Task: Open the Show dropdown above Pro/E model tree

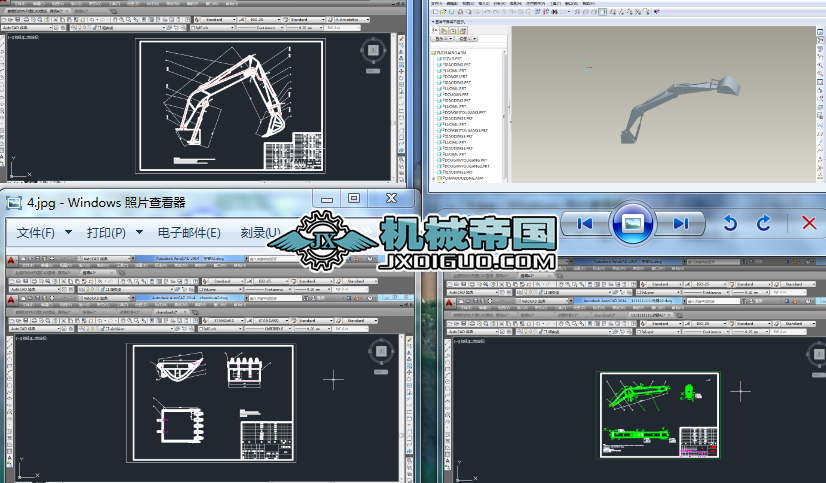Action: click(442, 39)
